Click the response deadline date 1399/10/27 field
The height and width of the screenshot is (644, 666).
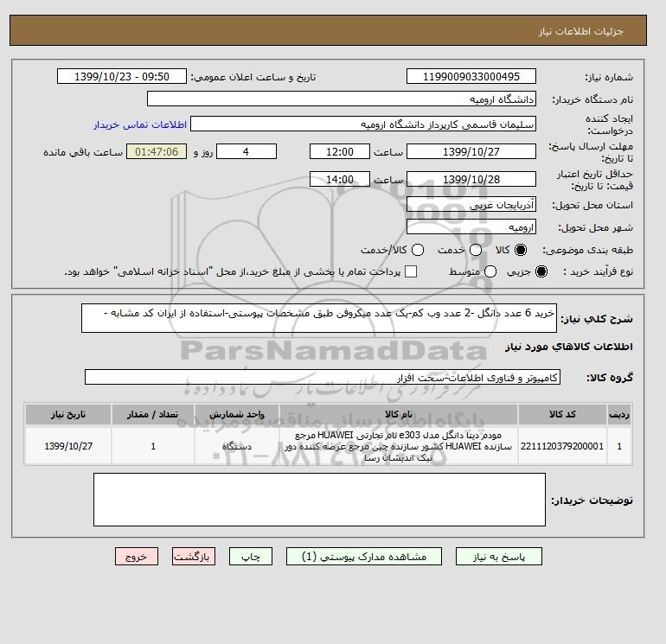(471, 151)
